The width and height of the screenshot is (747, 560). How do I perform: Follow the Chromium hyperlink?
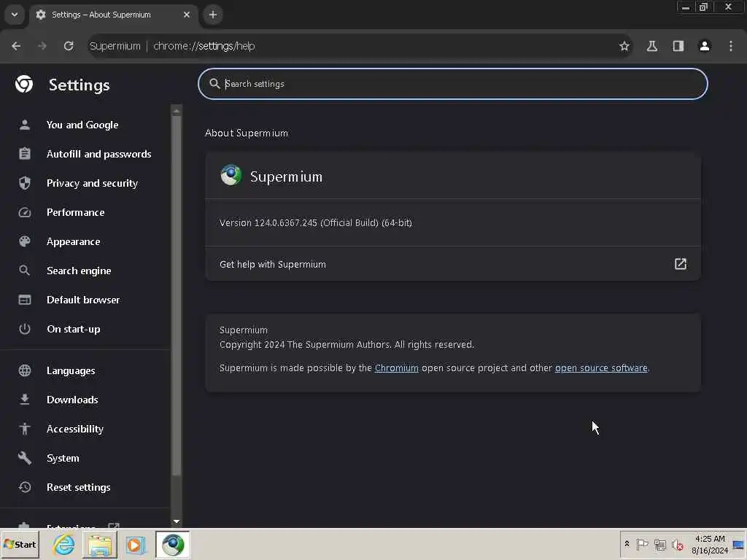(x=396, y=368)
